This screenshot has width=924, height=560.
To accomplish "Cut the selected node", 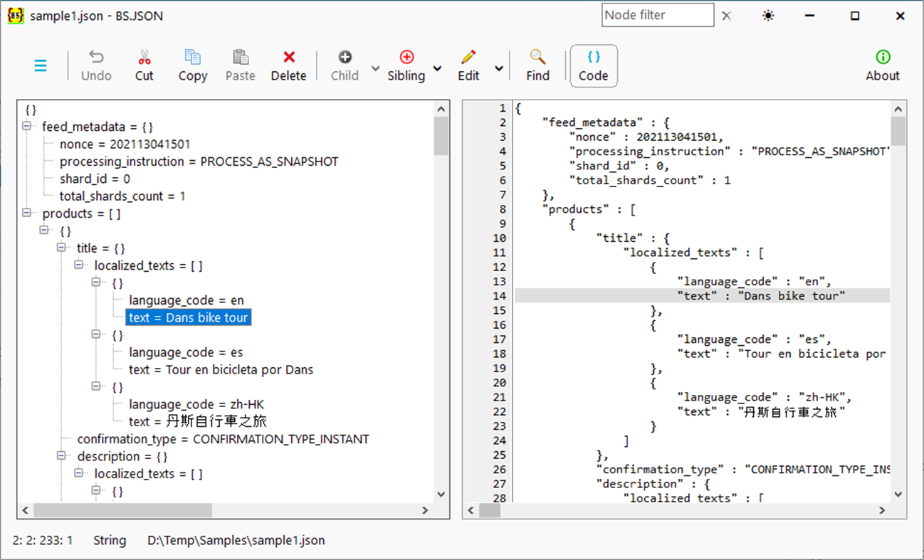I will [x=145, y=66].
